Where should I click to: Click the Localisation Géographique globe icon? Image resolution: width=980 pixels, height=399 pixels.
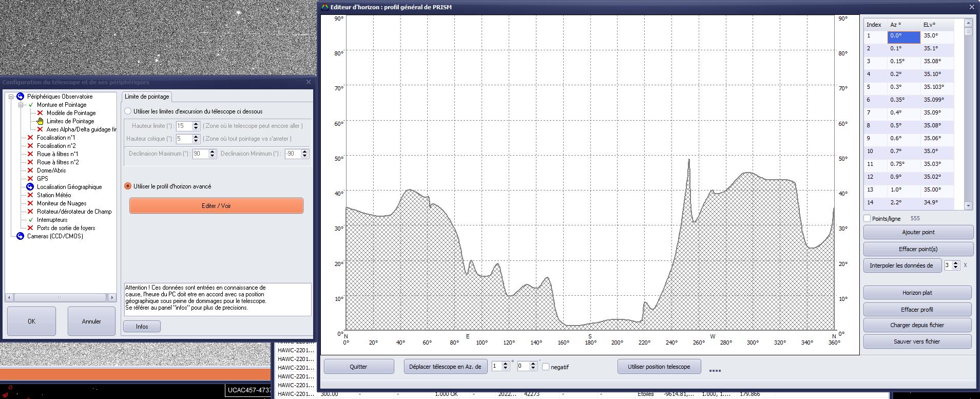click(x=30, y=187)
